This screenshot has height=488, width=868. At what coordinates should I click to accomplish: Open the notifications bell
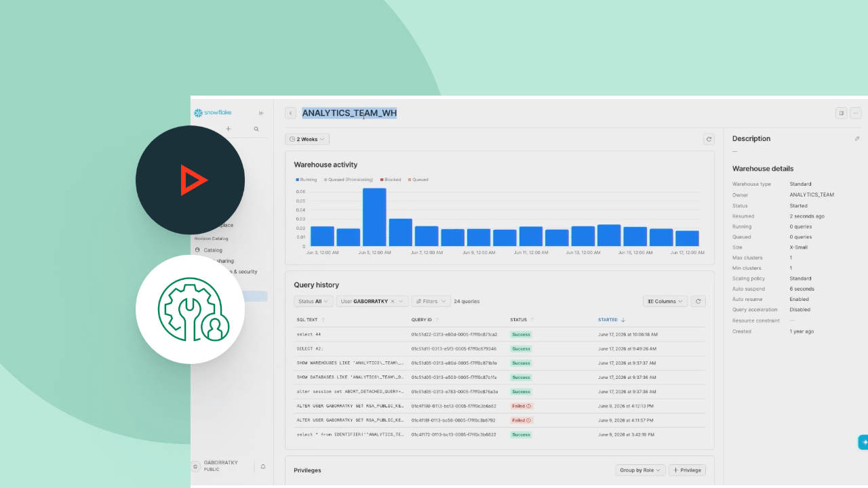coord(263,466)
